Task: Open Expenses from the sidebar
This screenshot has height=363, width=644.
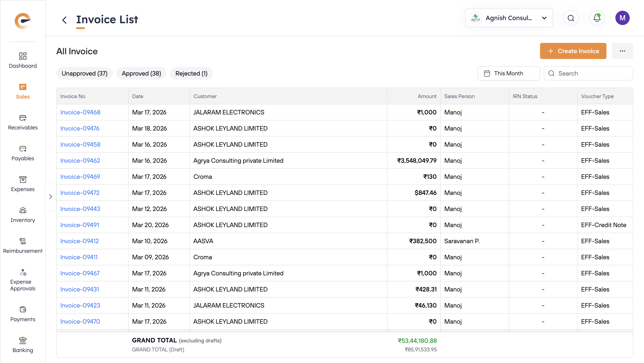Action: coord(23,184)
